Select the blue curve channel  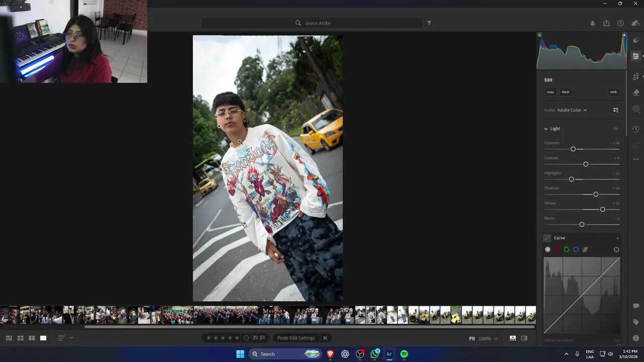pos(576,249)
